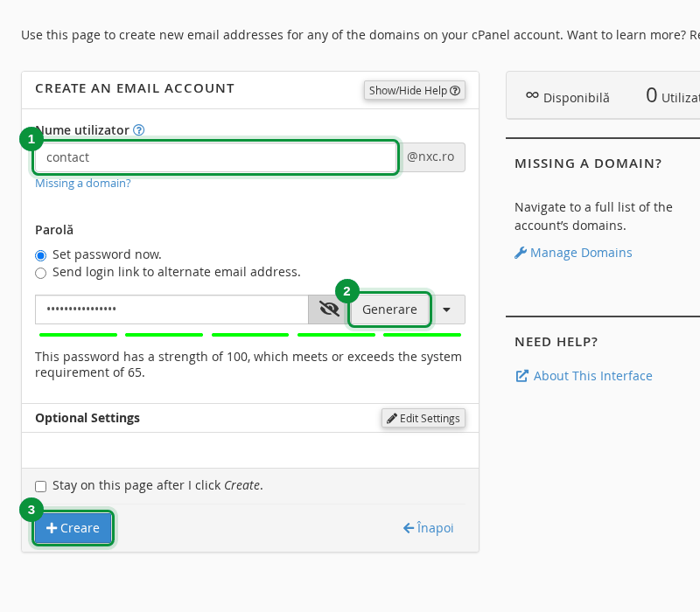Screen dimensions: 700x612
Task: Open the Generare password options dropdown arrow
Action: coord(447,309)
